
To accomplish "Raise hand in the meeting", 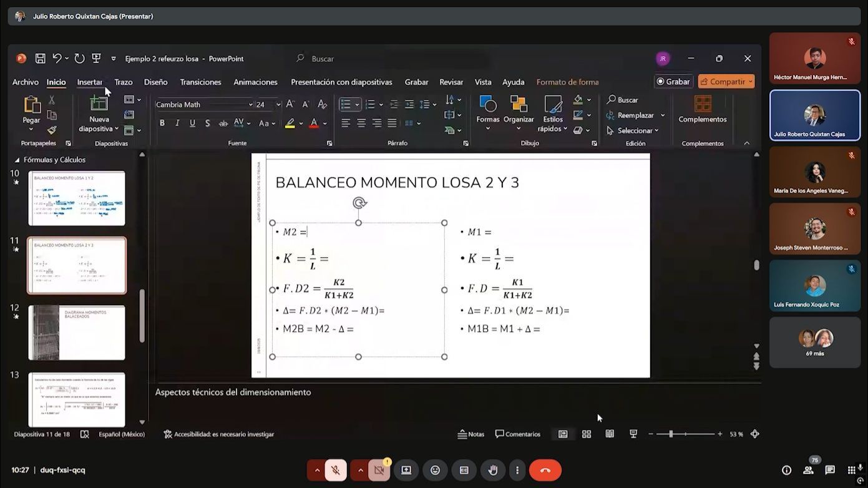I will (492, 470).
